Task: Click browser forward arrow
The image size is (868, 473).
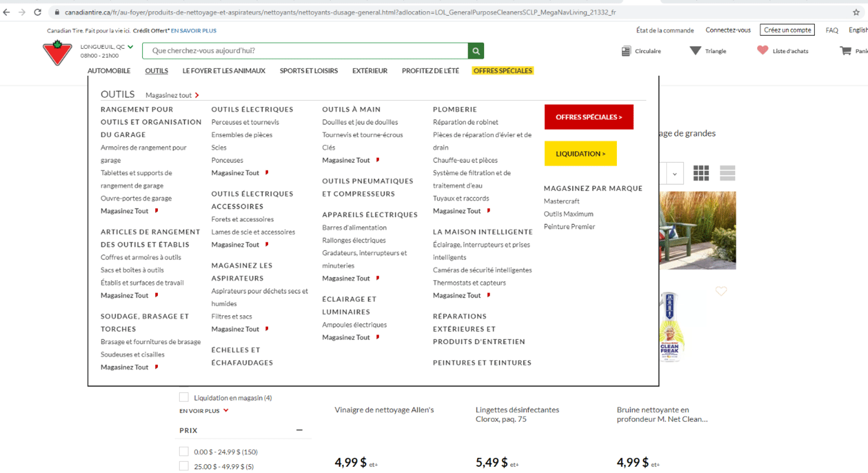Action: [23, 12]
